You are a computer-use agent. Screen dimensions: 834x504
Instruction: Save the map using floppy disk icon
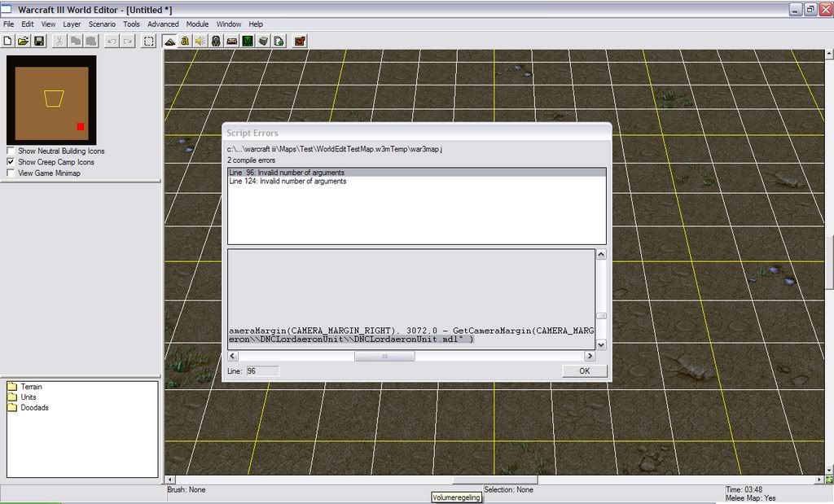(x=39, y=41)
